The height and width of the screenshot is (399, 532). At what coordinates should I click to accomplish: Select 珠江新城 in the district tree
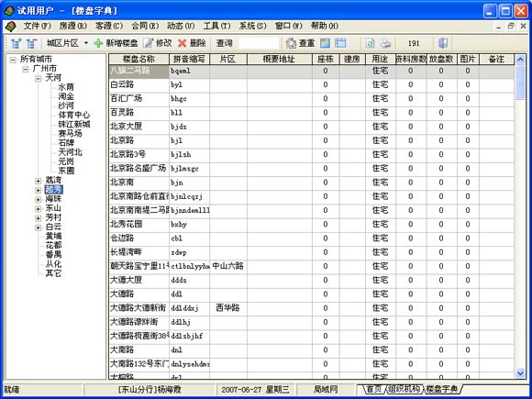[x=74, y=125]
